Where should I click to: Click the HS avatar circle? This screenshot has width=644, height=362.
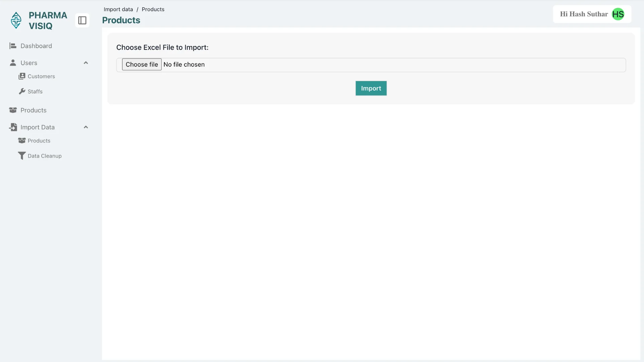coord(618,14)
